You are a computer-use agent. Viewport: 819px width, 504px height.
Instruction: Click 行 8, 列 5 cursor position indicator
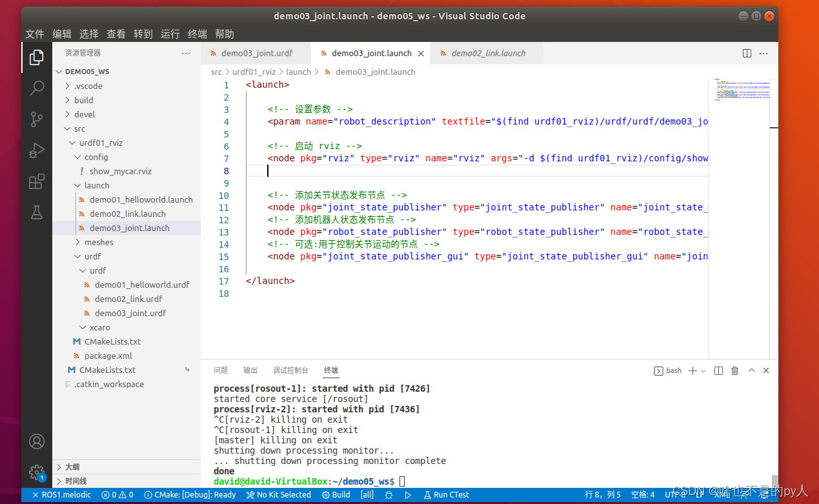603,495
